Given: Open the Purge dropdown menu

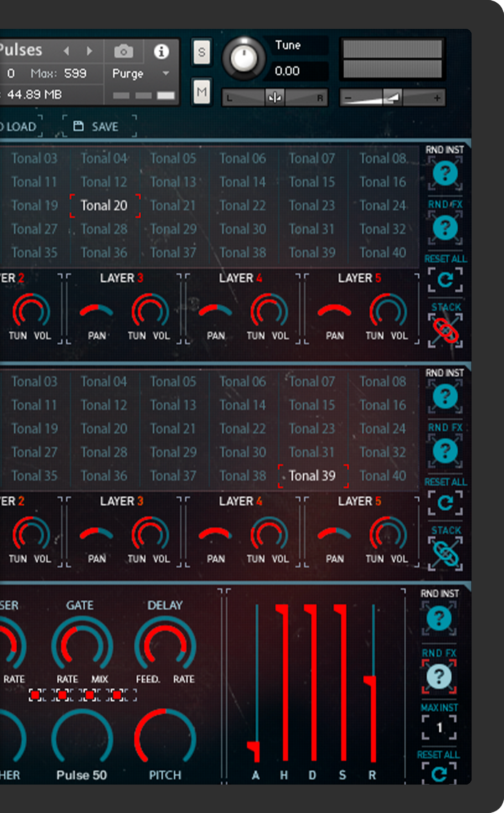Looking at the screenshot, I should click(x=166, y=73).
